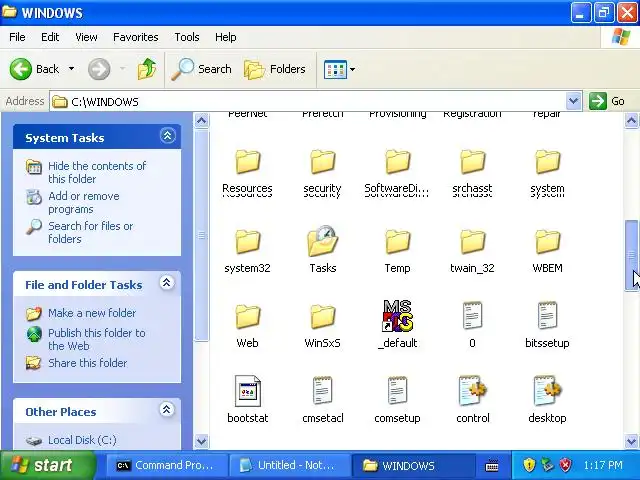Open the File menu
Viewport: 640px width, 480px height.
pos(17,37)
